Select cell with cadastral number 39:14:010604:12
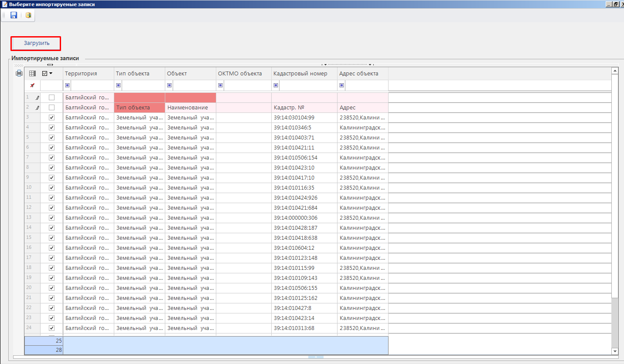The image size is (624, 364). 304,248
